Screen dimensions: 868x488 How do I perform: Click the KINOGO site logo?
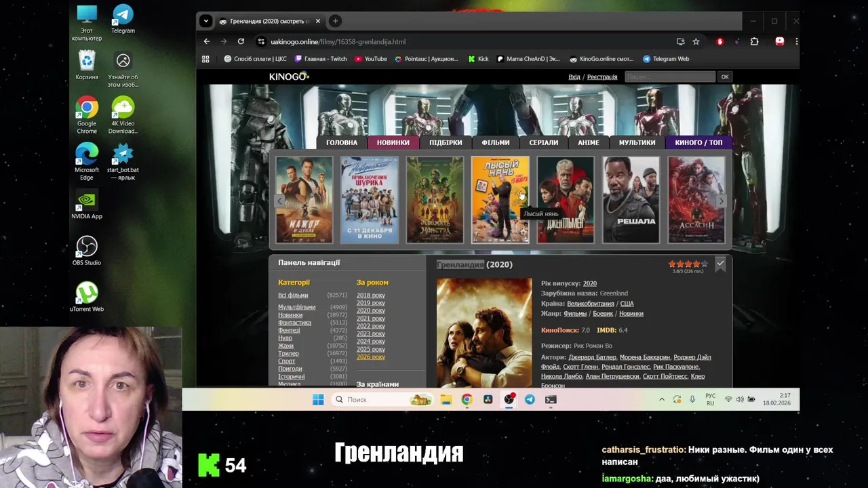click(289, 77)
